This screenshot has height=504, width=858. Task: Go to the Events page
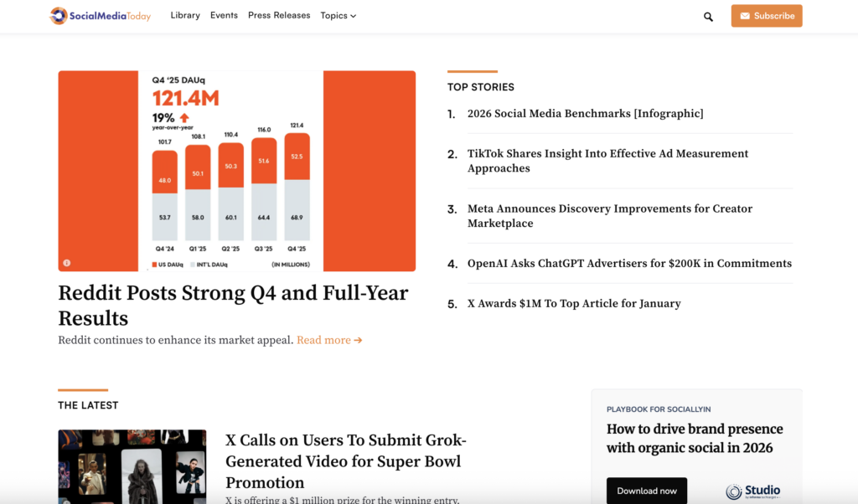224,15
